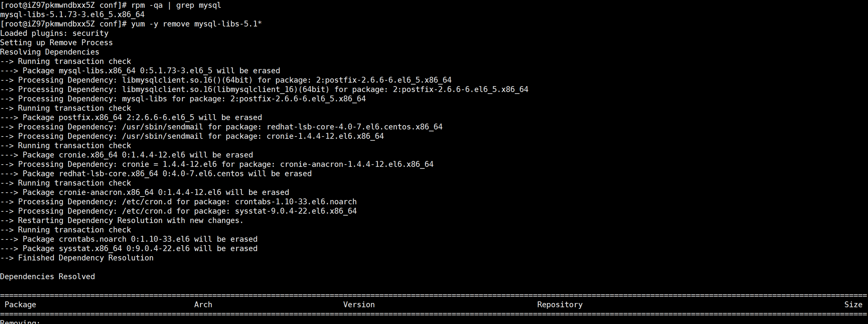This screenshot has height=324, width=868.
Task: Click 'Package crontabs.noarch 0:1.10-33.el6' line
Action: tap(129, 239)
